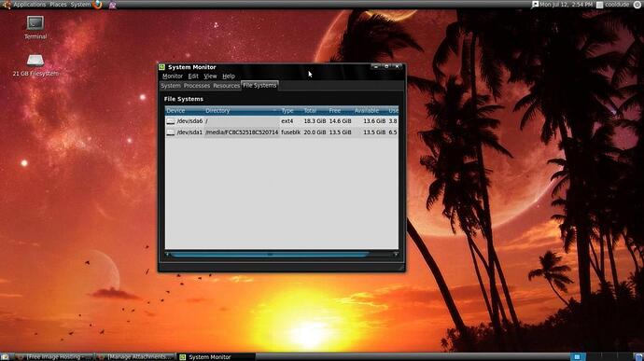The image size is (644, 361).
Task: Click the trash icon in bottom panel
Action: (x=638, y=357)
